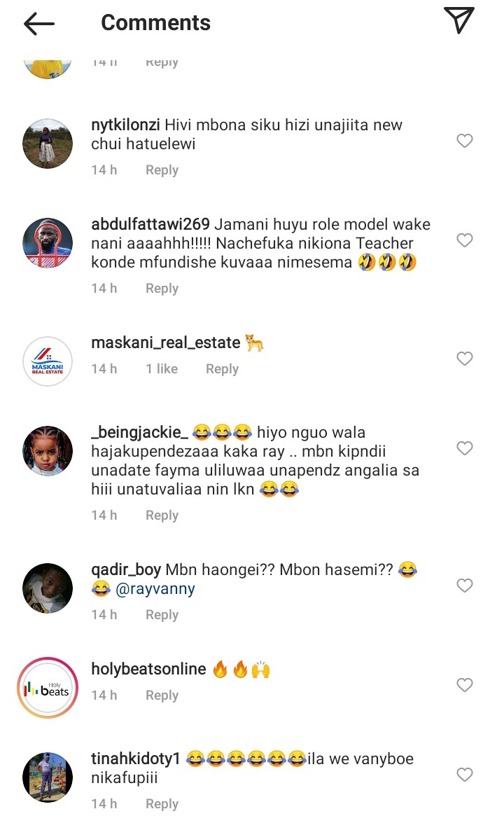Image resolution: width=504 pixels, height=830 pixels.
Task: Like nytkilonzi's comment with the heart
Action: tap(464, 141)
